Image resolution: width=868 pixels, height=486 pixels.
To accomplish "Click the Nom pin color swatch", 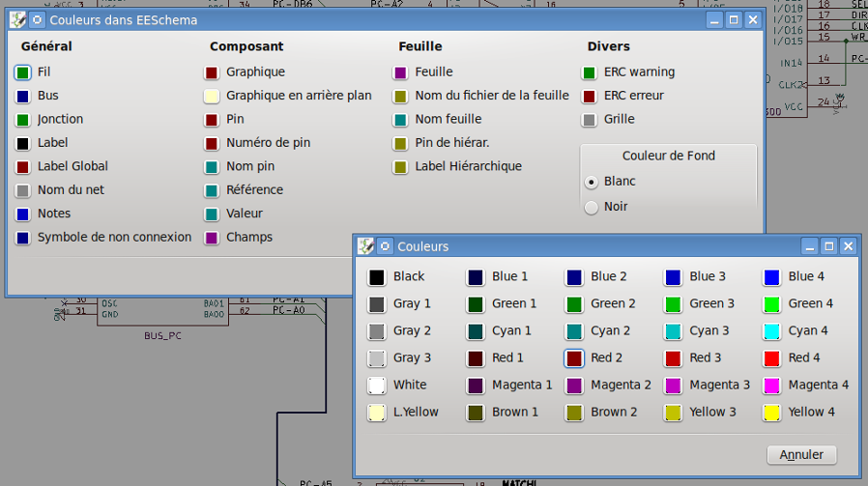I will click(x=212, y=167).
